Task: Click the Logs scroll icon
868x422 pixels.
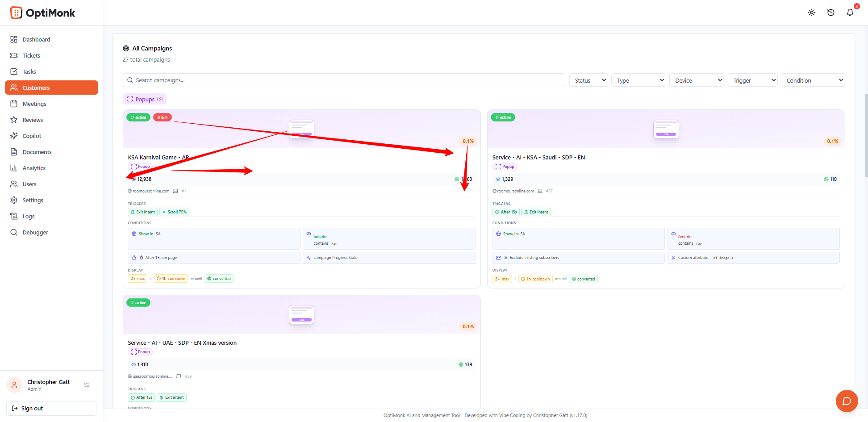Action: [x=14, y=216]
